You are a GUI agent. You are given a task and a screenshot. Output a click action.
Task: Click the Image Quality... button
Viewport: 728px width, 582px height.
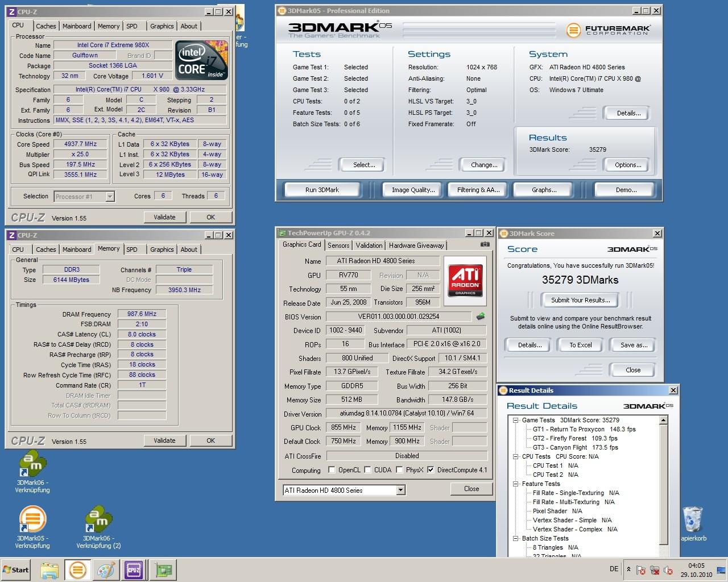point(413,190)
